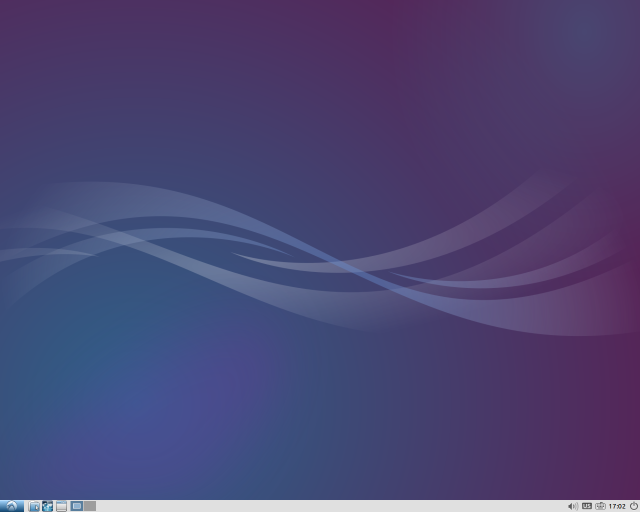Click the time display showing 17:02
The image size is (640, 512).
pos(617,506)
